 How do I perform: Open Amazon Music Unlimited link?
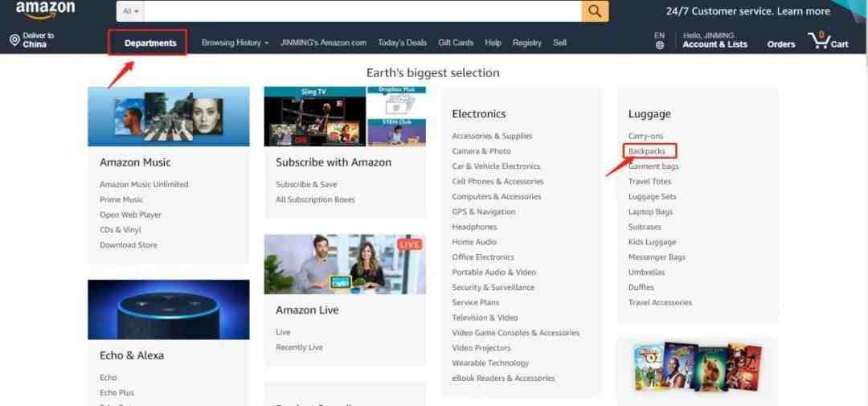coord(144,184)
